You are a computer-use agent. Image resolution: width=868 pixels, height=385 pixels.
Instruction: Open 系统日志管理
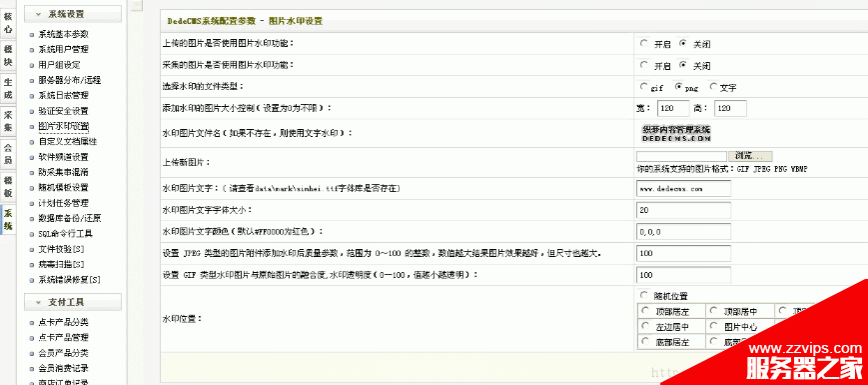pyautogui.click(x=63, y=95)
